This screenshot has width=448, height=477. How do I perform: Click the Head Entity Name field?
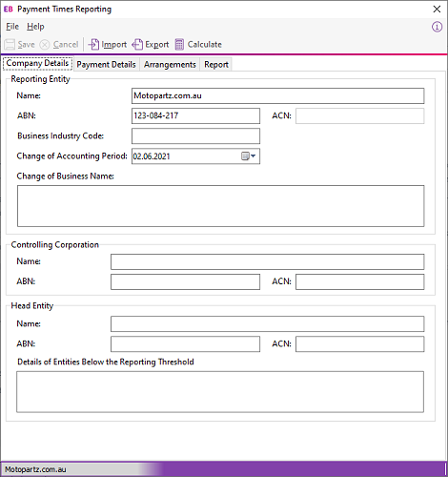tap(268, 324)
